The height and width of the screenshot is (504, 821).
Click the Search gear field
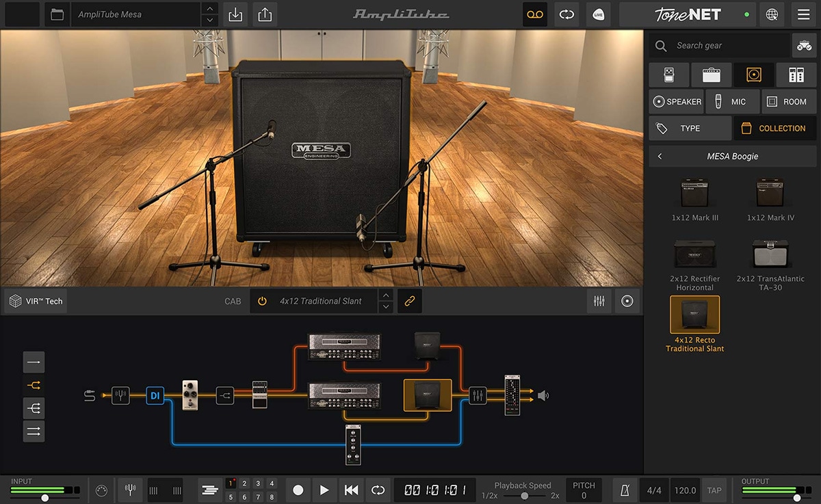coord(719,45)
